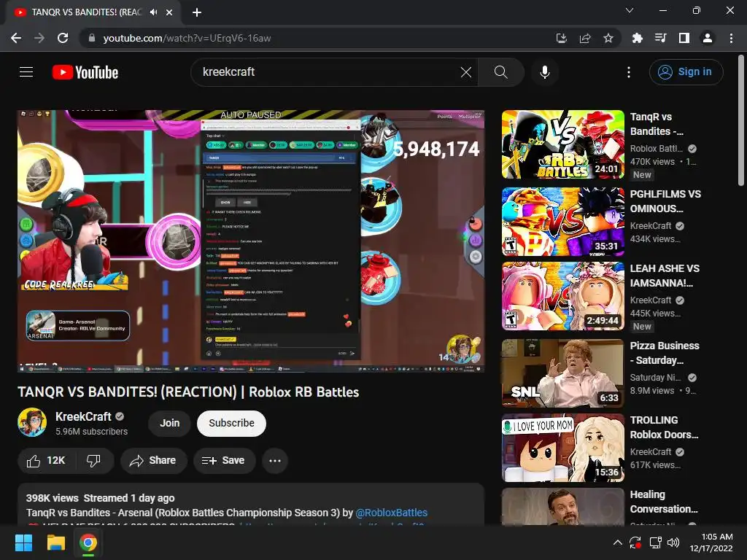Open the tab search chevron
Viewport: 747px width, 560px height.
(x=630, y=10)
